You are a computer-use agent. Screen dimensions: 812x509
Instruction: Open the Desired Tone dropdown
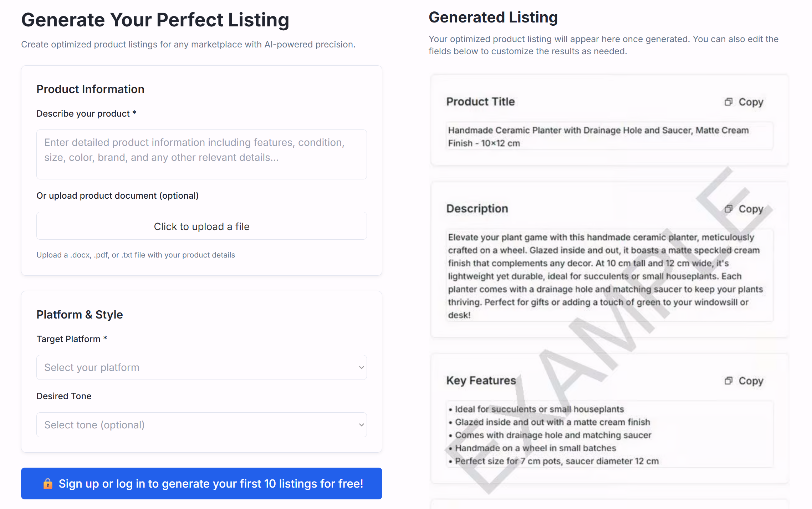(201, 425)
